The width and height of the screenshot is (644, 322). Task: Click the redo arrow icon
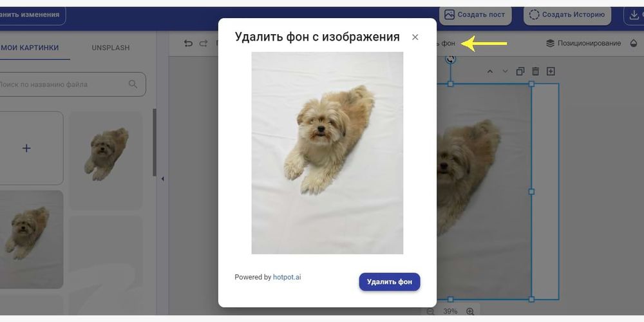pos(204,44)
